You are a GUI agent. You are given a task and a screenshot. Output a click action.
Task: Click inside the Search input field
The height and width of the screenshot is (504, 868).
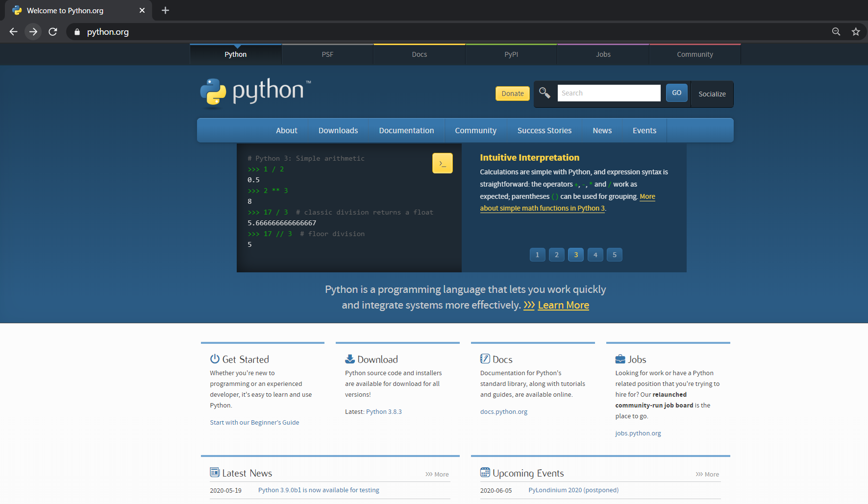click(x=609, y=93)
